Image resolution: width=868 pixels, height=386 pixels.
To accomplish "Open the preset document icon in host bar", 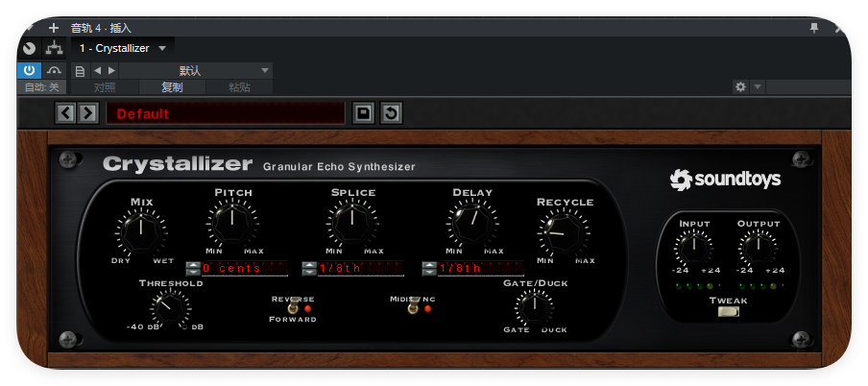I will coord(81,71).
